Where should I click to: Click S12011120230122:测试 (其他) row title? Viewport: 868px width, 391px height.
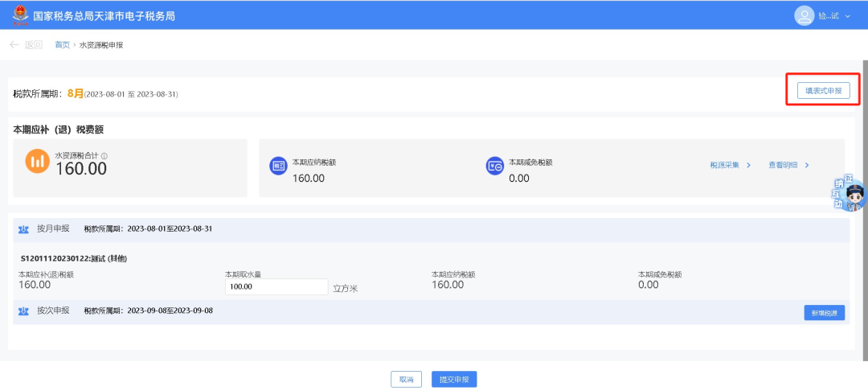pos(75,258)
